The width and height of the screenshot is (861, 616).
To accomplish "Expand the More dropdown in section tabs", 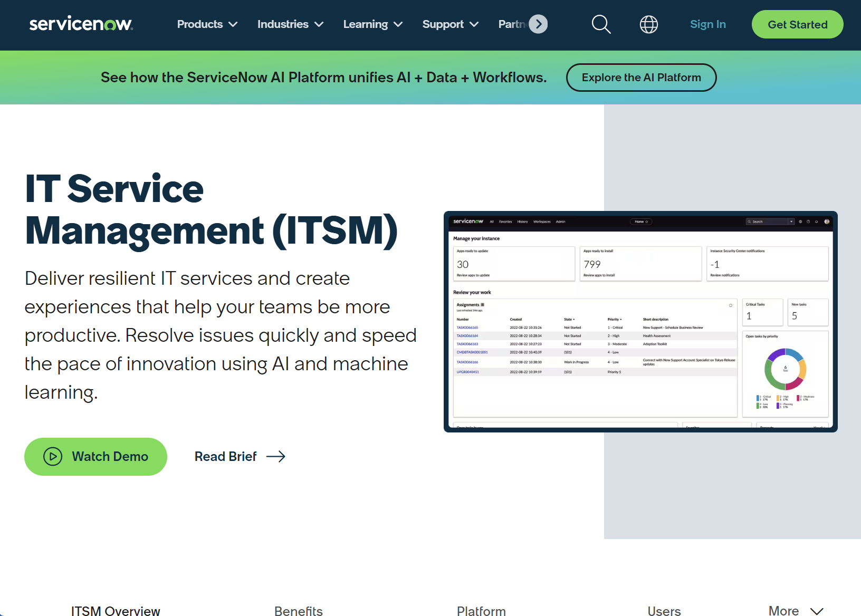I will coord(796,611).
